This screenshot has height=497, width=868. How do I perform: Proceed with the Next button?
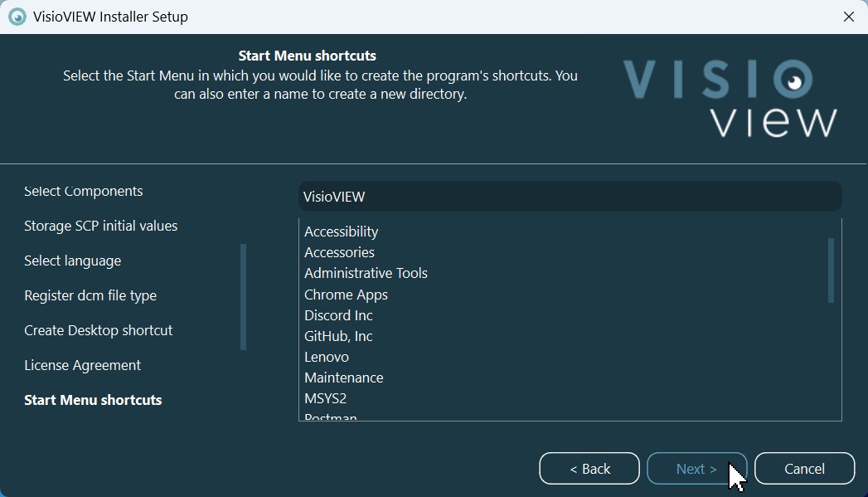click(x=696, y=469)
